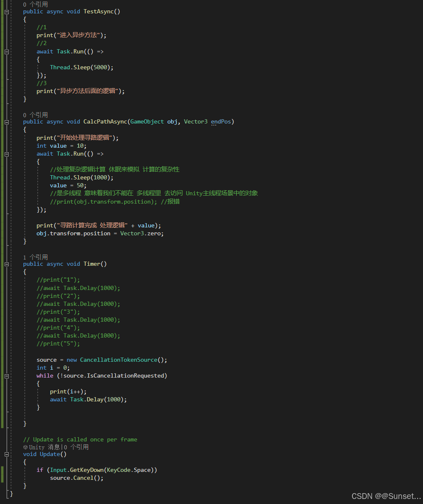Click the '//是多线程' comment line

[x=154, y=194]
